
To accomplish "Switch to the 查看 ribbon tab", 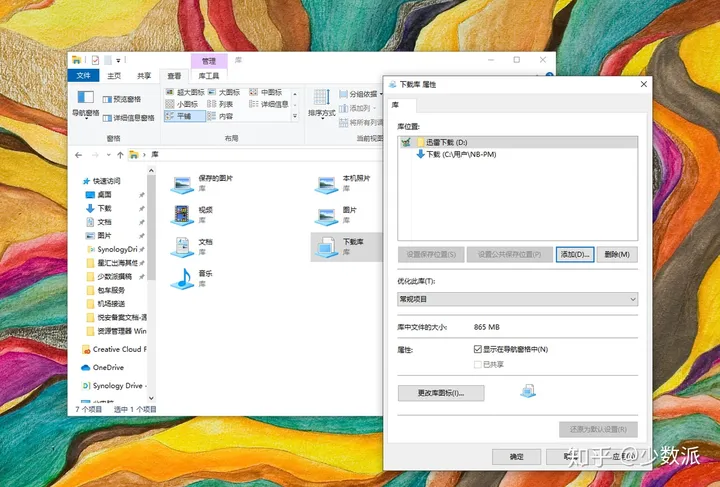I will (174, 76).
